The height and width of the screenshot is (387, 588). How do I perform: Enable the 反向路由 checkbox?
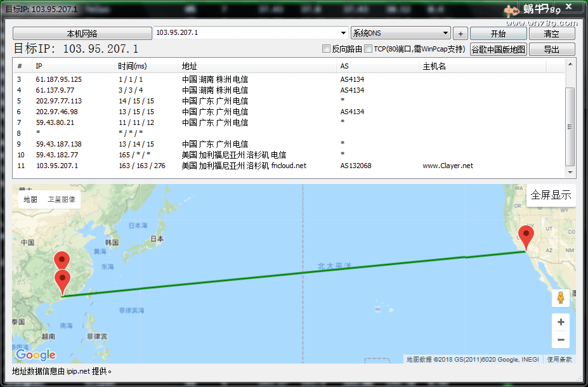coord(327,49)
